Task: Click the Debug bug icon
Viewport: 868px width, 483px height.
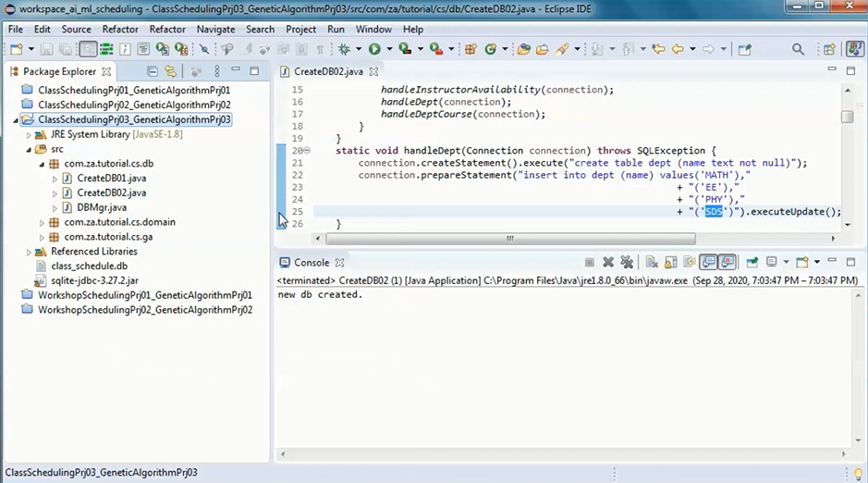Action: [x=344, y=49]
